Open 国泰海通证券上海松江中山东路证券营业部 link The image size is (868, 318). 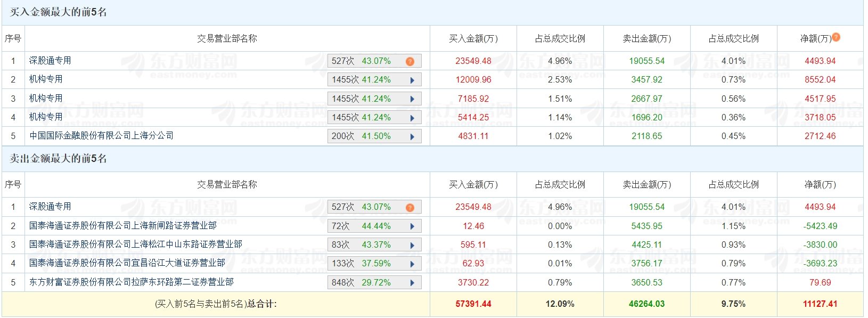135,244
